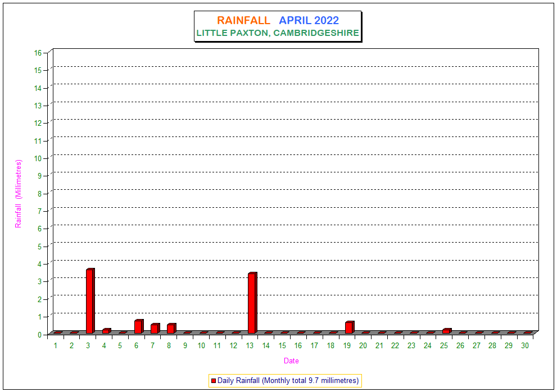Click the x-axis date label '21'

point(379,346)
